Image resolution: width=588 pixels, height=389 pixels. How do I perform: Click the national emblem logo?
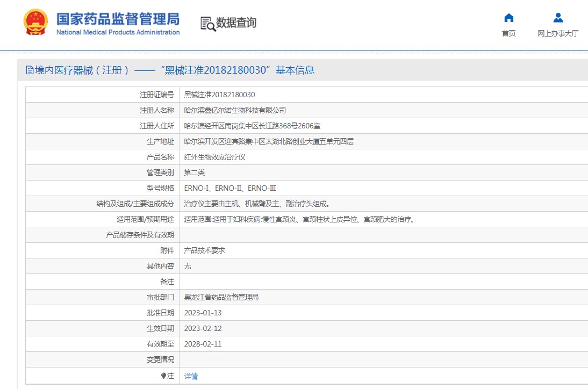pos(35,22)
